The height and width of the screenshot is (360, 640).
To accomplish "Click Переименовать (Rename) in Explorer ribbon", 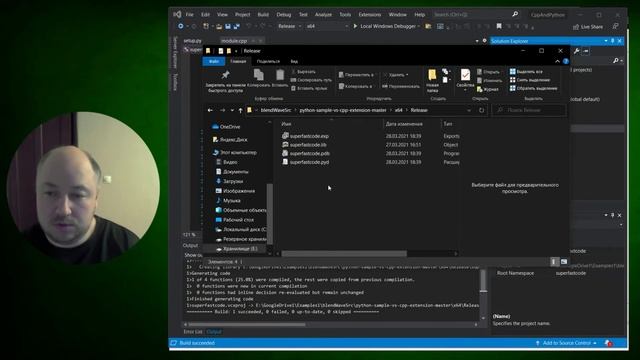I will coord(401,86).
